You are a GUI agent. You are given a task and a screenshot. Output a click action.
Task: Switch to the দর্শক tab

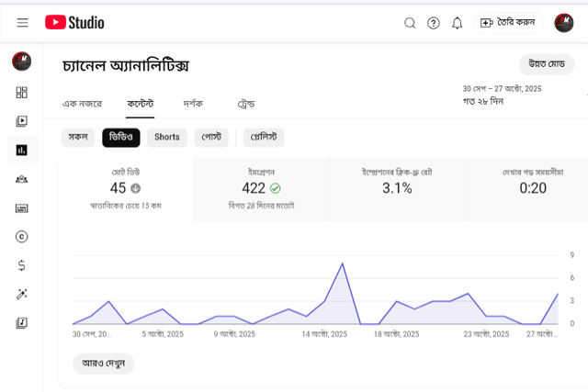(193, 104)
